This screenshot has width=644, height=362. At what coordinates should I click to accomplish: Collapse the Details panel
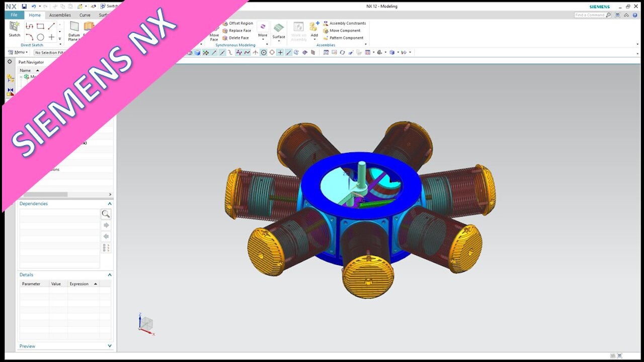click(110, 275)
